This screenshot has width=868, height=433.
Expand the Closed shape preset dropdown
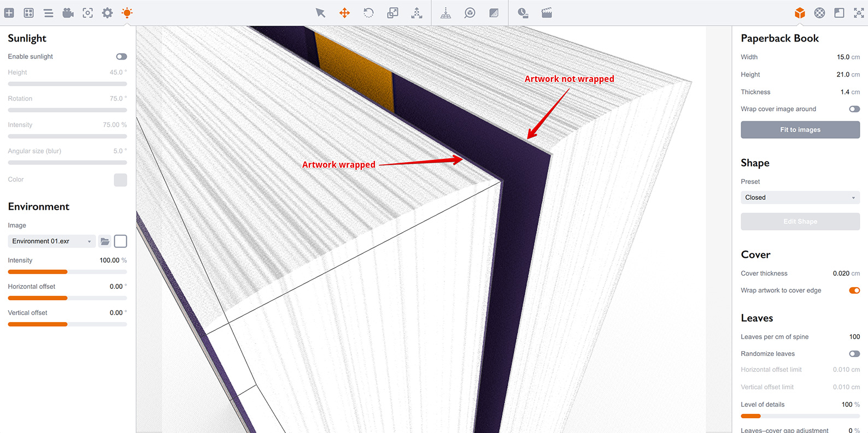tap(800, 197)
